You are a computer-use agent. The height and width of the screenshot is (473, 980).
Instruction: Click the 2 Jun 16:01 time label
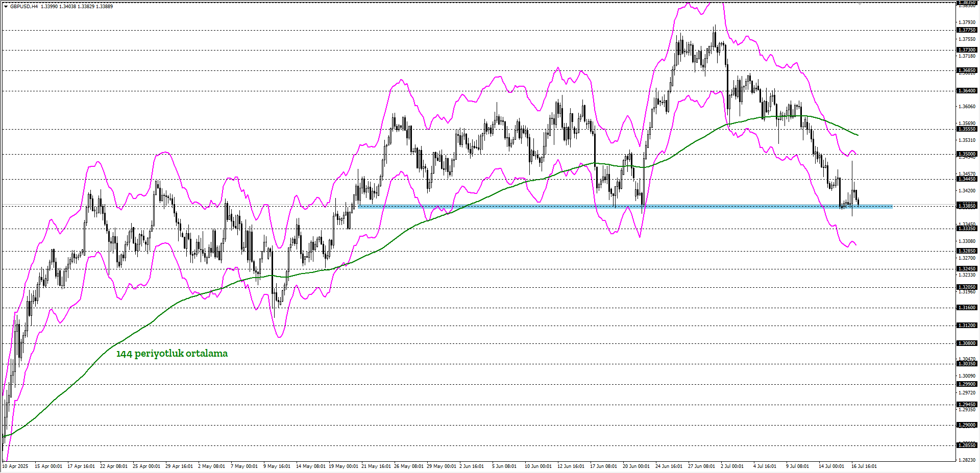[472, 466]
